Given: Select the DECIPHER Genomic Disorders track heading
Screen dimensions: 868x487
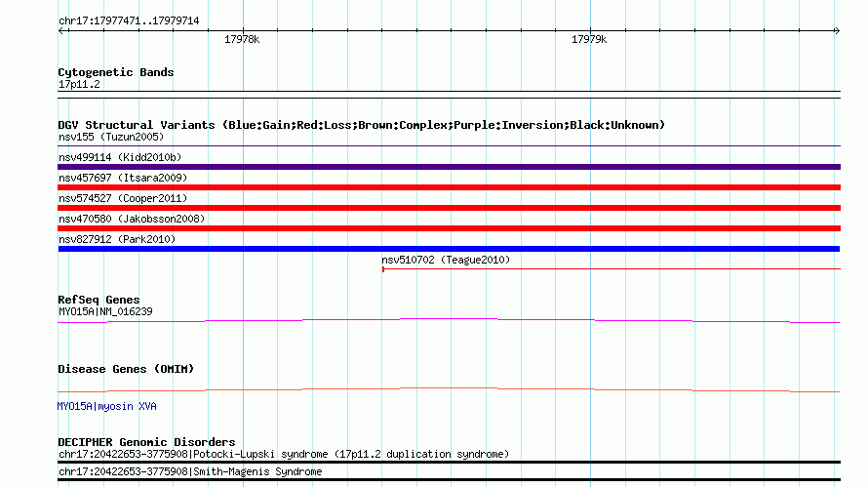Looking at the screenshot, I should point(146,442).
